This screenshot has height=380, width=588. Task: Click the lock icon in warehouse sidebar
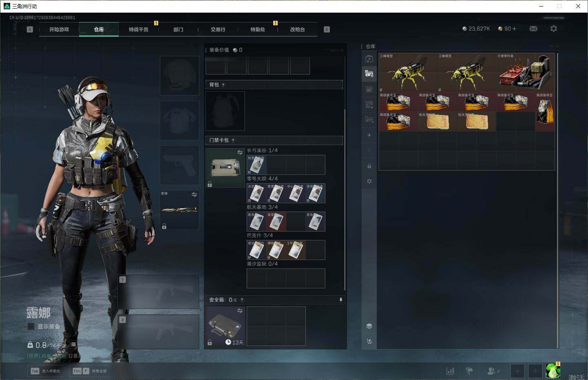[369, 166]
